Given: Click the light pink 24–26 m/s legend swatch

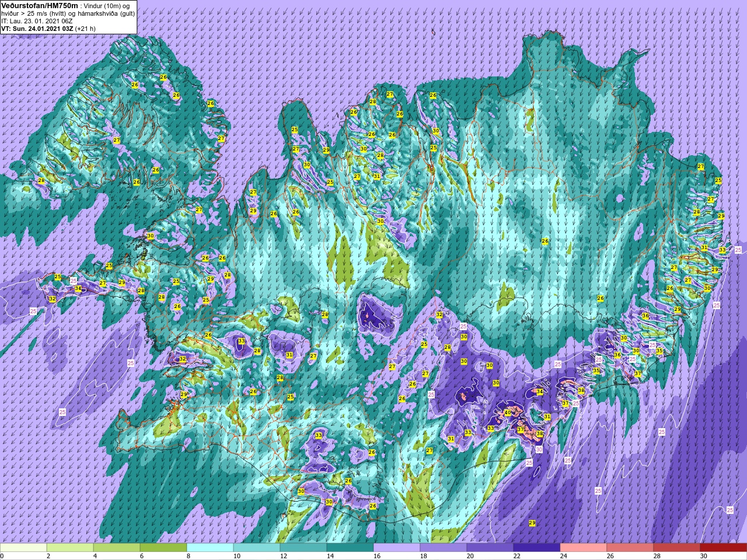Looking at the screenshot, I should pyautogui.click(x=584, y=548).
